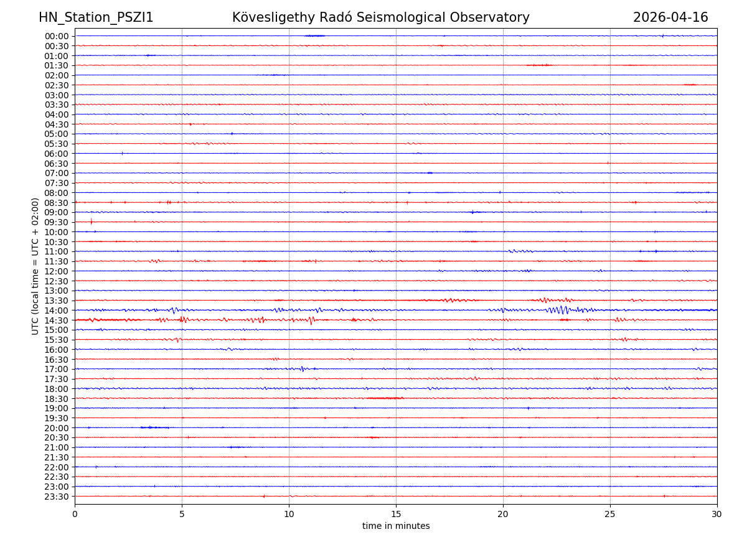Screen dimensions: 747x560
Task: Click the x-axis tick labeled 10
Action: 289,515
